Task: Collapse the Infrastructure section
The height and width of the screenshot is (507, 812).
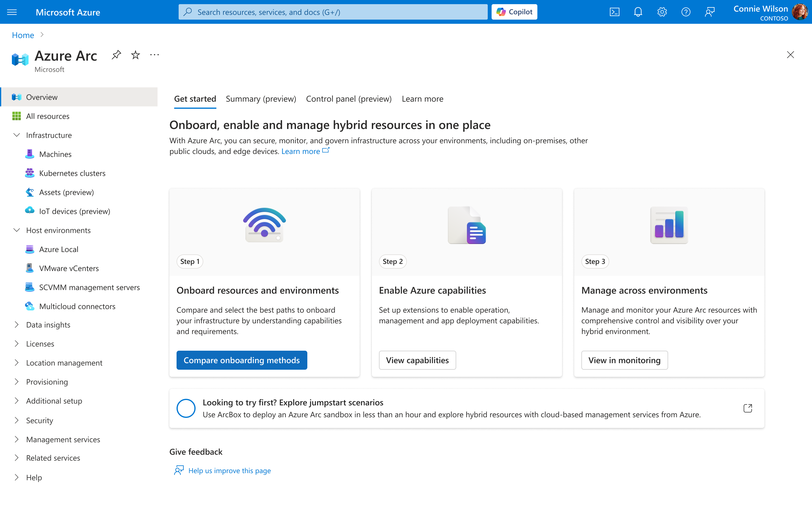Action: pyautogui.click(x=17, y=135)
